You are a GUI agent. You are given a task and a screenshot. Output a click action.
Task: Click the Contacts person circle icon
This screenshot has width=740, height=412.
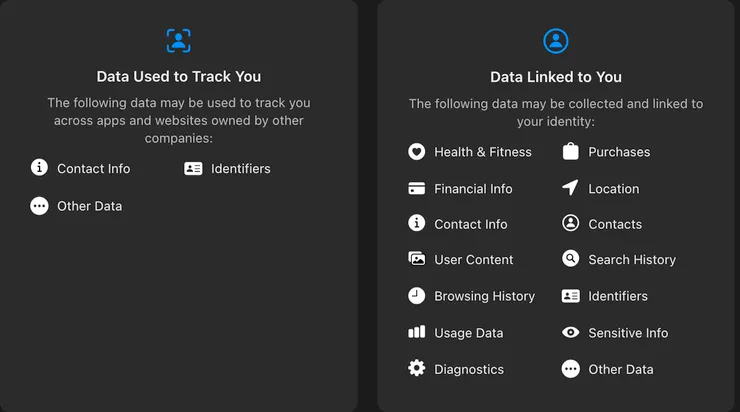tap(571, 224)
